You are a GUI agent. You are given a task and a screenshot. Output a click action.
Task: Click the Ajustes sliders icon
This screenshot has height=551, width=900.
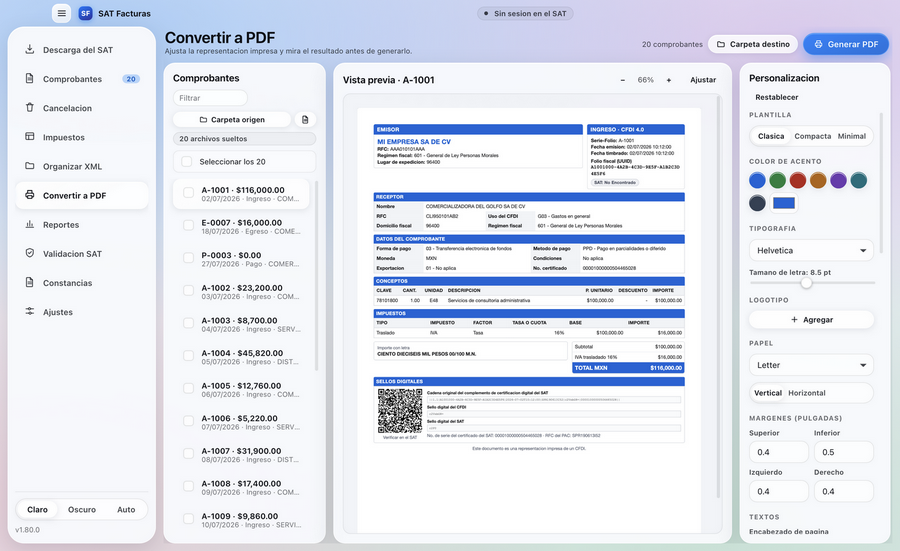tap(29, 312)
